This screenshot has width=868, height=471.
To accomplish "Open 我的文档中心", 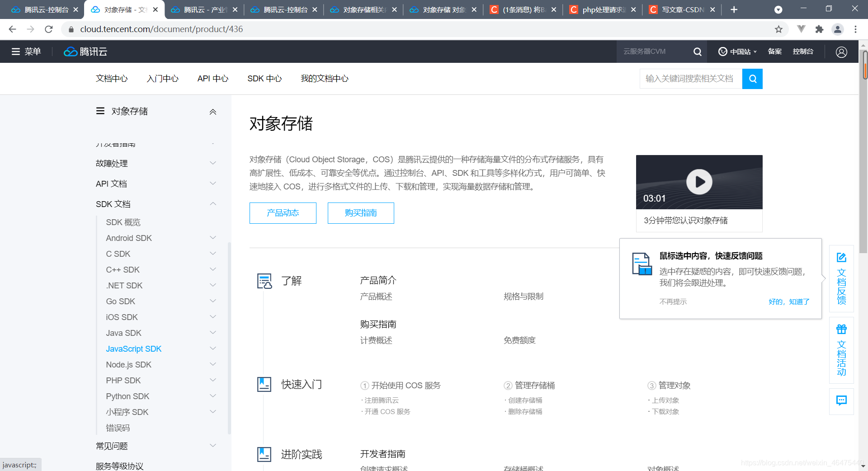I will click(325, 79).
